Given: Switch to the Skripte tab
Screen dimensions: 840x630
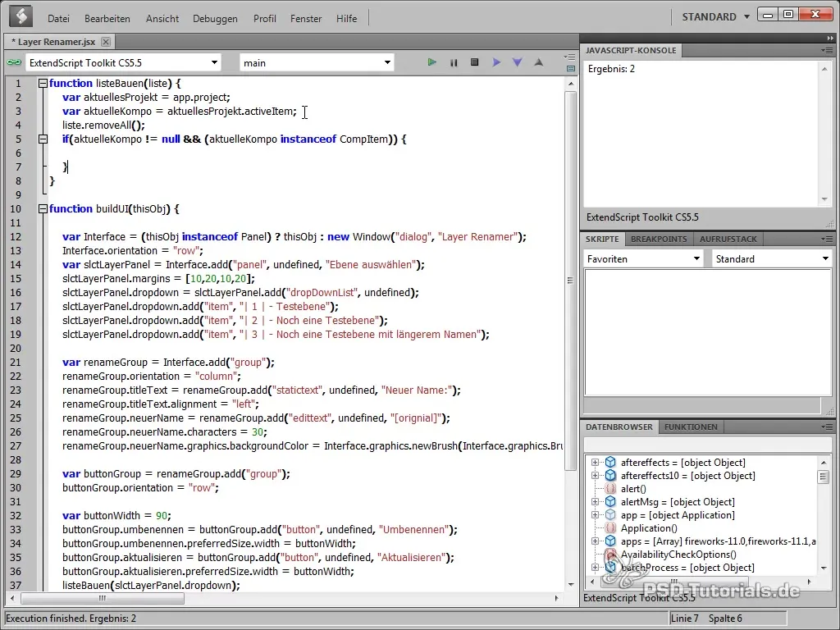Looking at the screenshot, I should (x=602, y=239).
